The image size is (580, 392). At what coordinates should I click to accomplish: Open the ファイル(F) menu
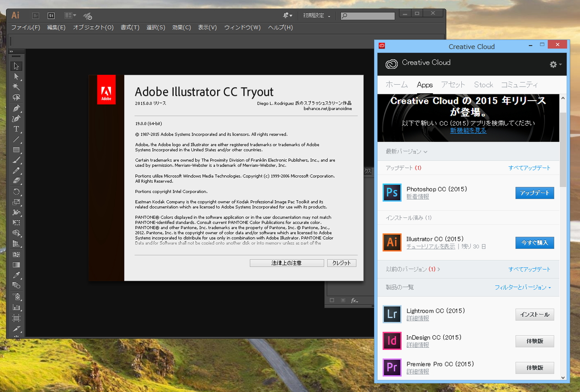tap(25, 27)
